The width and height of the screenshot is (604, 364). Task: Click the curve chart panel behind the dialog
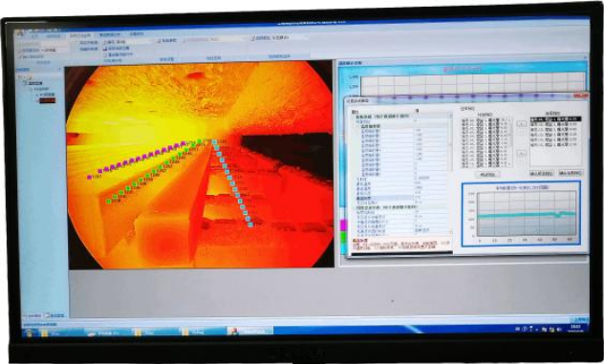point(463,81)
